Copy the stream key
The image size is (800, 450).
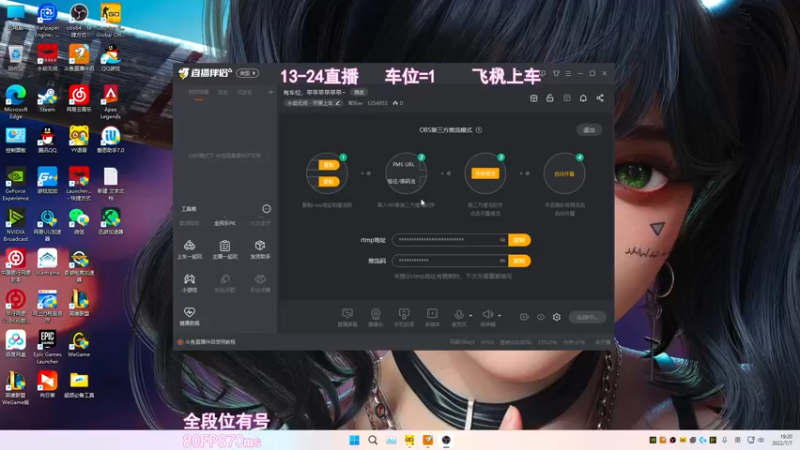[519, 261]
